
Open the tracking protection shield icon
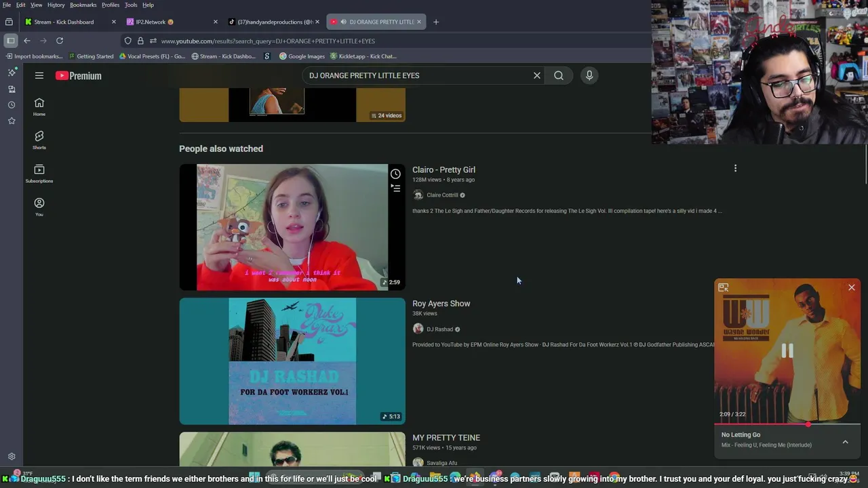tap(127, 41)
